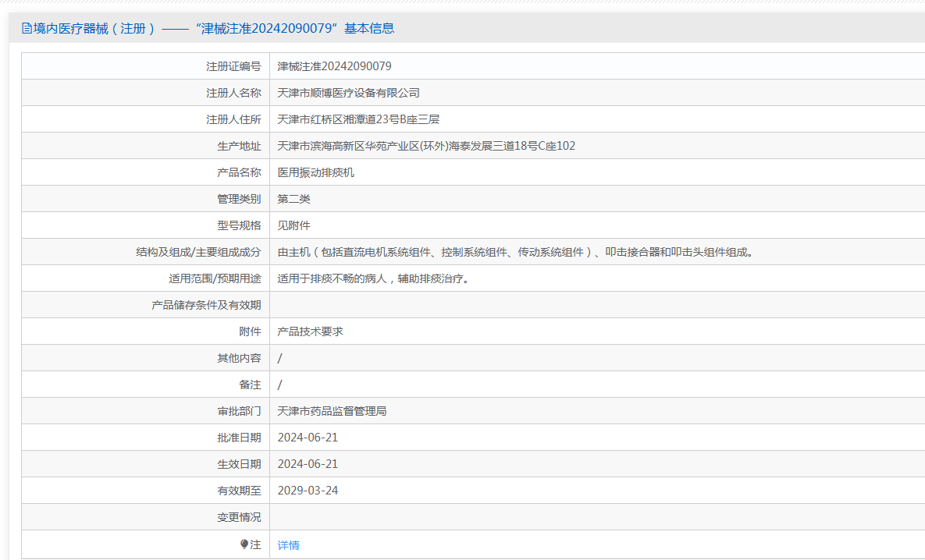Select structure description starting 由主机
This screenshot has width=925, height=560.
pyautogui.click(x=515, y=252)
